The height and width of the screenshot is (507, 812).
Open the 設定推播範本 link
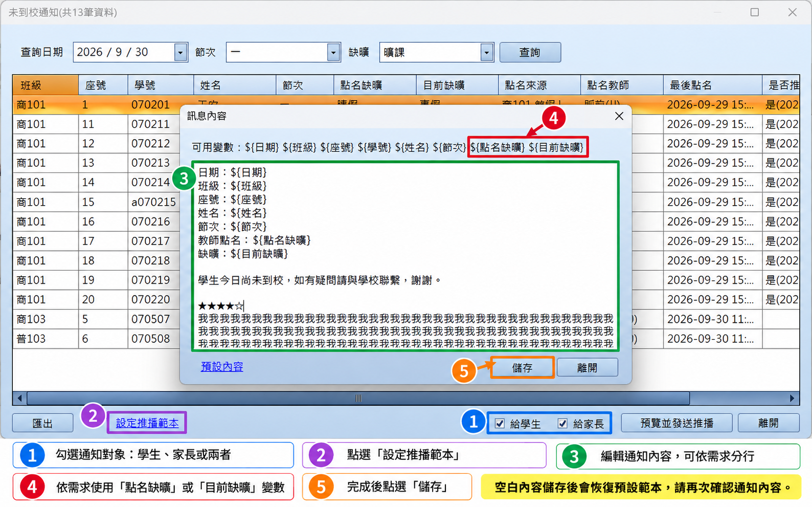click(x=147, y=423)
